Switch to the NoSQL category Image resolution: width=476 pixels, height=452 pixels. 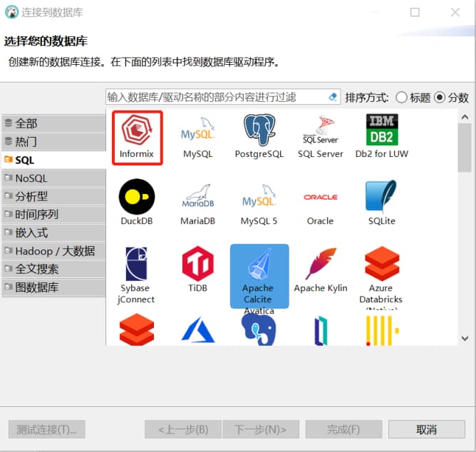[x=53, y=178]
